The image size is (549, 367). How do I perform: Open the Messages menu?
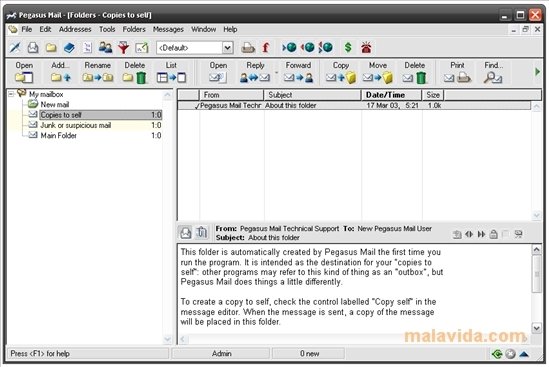point(168,29)
